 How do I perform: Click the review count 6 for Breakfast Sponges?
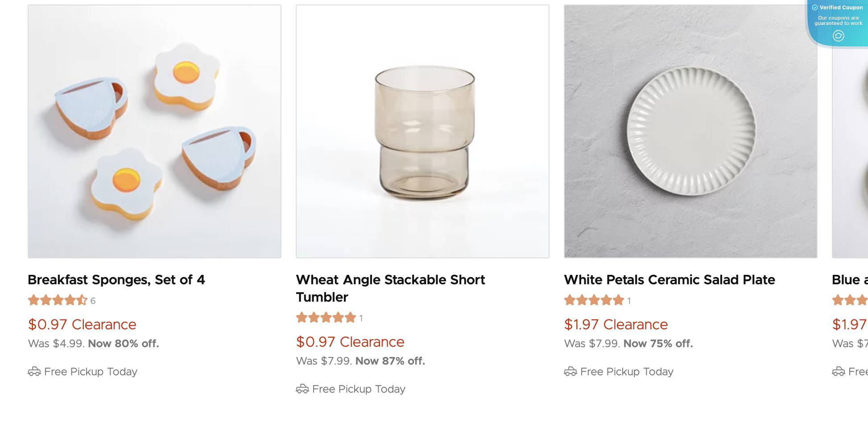coord(93,301)
